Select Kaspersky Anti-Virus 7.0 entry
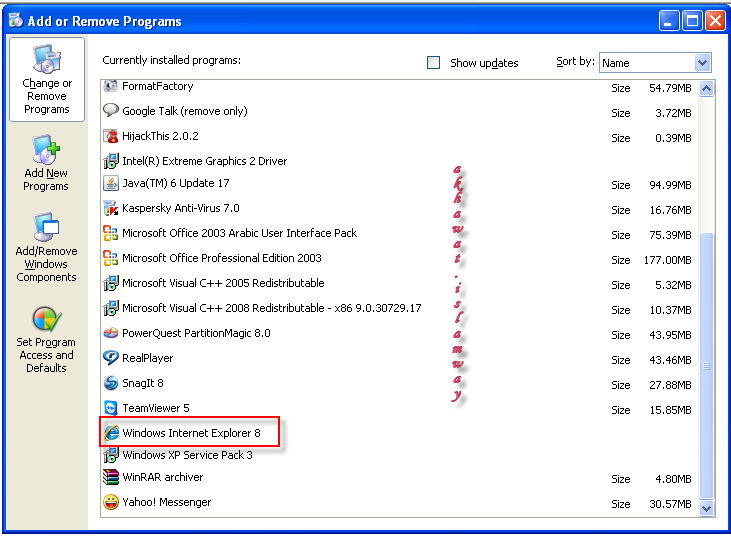 click(400, 208)
